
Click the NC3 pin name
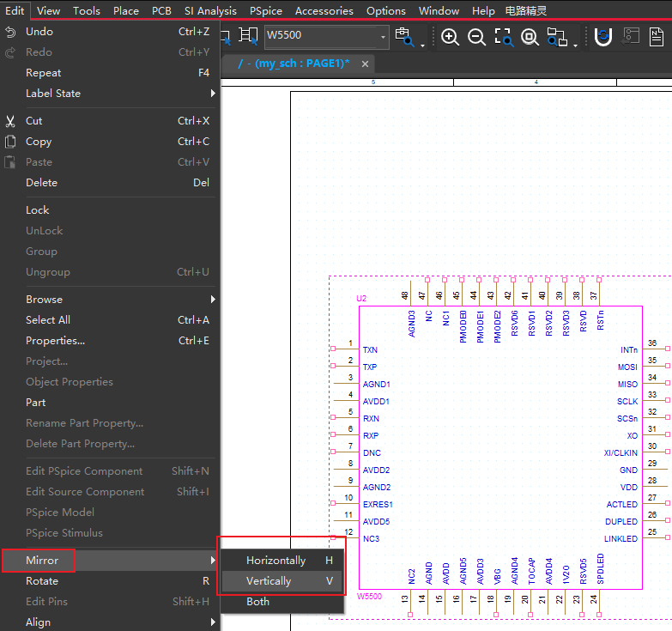click(371, 538)
